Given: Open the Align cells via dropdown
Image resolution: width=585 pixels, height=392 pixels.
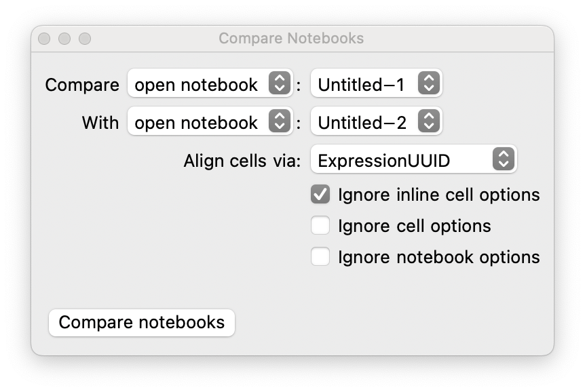Looking at the screenshot, I should tap(413, 160).
